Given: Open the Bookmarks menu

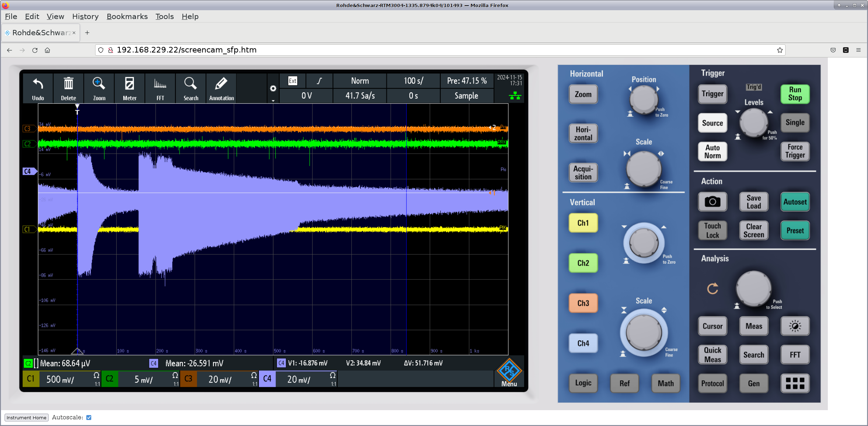Looking at the screenshot, I should [x=127, y=17].
